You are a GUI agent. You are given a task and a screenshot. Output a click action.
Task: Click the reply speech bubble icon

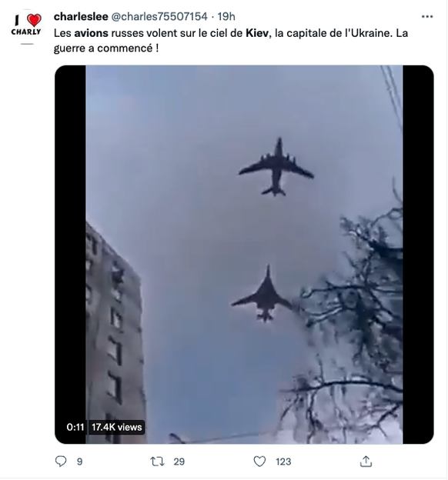coord(61,461)
